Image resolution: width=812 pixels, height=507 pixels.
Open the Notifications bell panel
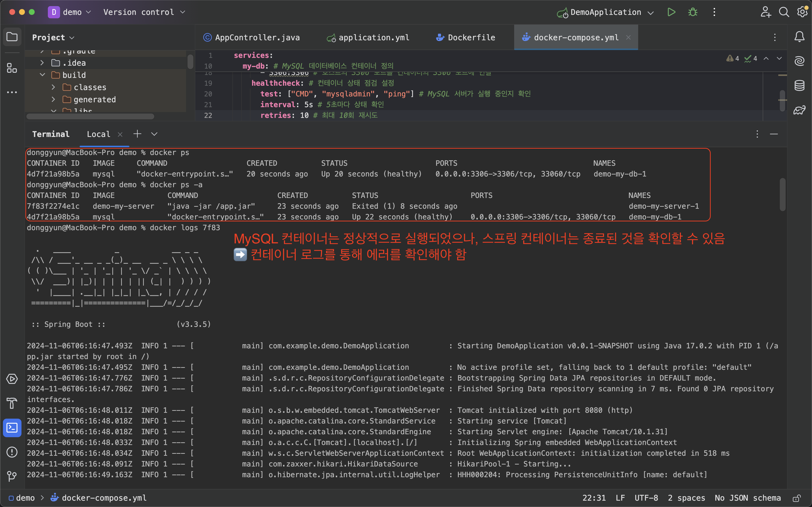799,37
